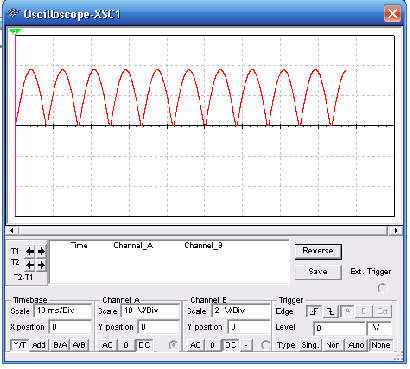The height and width of the screenshot is (369, 410).
Task: Set Channel B coupling to AC
Action: click(195, 345)
